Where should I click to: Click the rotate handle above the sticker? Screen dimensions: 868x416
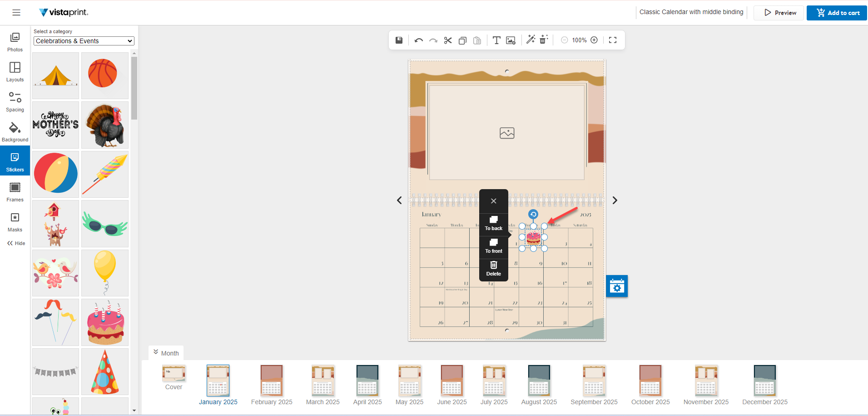coord(533,214)
